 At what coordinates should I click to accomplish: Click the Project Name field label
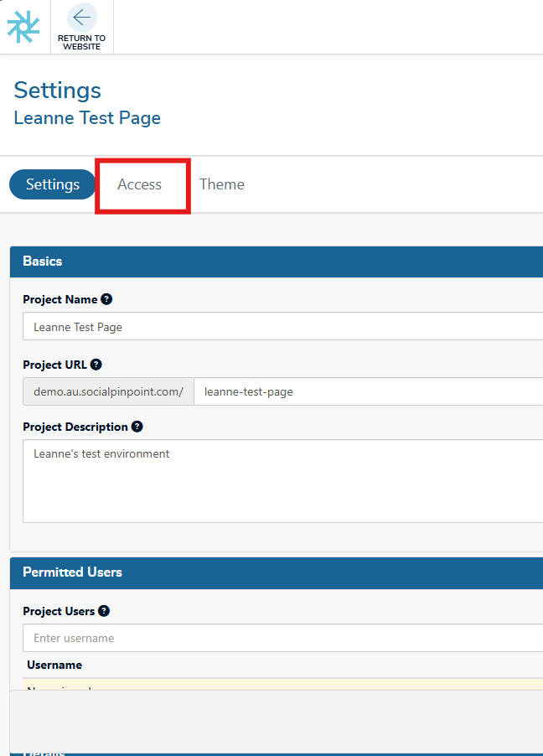click(x=60, y=299)
